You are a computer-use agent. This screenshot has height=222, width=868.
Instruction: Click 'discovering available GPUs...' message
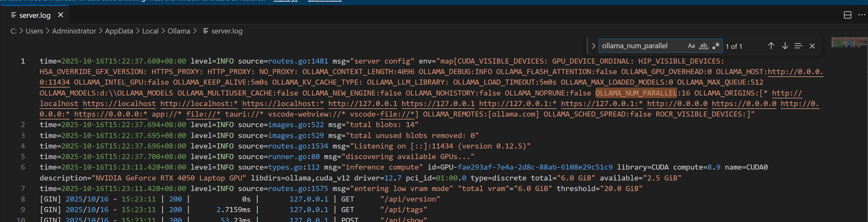click(x=408, y=157)
